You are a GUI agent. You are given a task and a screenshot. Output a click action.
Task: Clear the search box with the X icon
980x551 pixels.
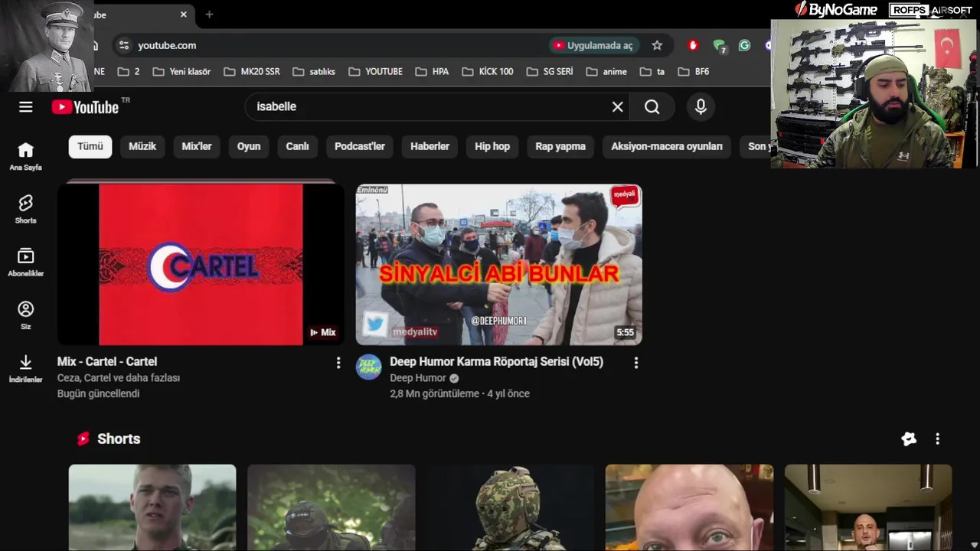[618, 107]
